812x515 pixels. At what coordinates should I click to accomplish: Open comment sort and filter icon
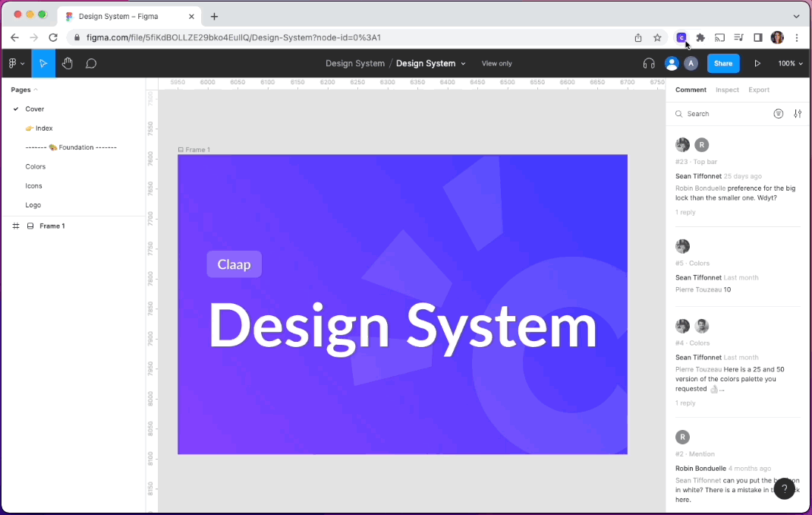tap(779, 113)
